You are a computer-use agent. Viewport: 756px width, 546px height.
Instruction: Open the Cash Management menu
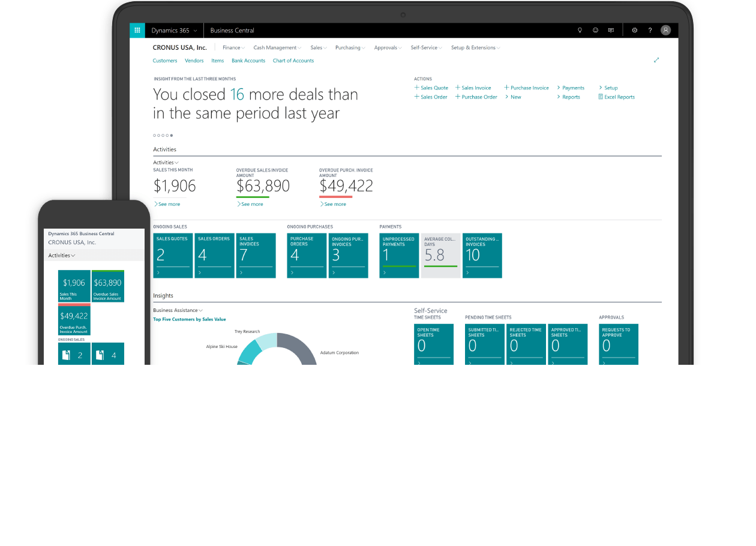click(277, 48)
